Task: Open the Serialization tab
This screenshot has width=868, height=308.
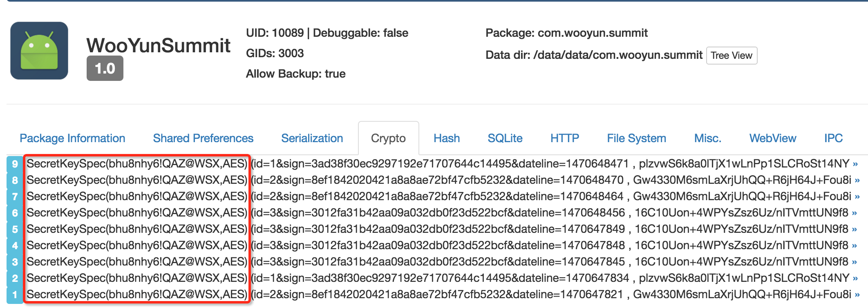Action: point(312,138)
